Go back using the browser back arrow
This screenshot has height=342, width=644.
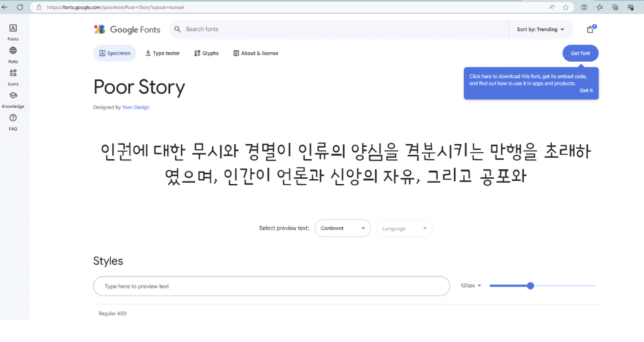pyautogui.click(x=5, y=7)
